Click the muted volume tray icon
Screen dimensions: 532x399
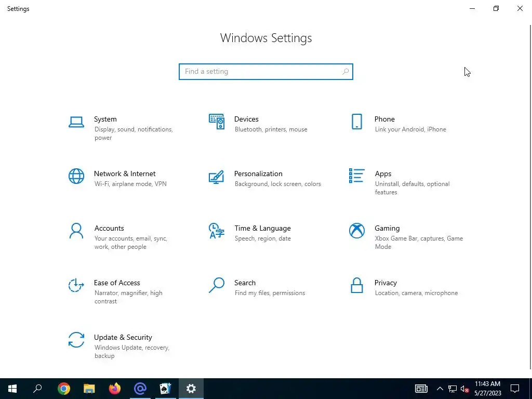click(464, 389)
